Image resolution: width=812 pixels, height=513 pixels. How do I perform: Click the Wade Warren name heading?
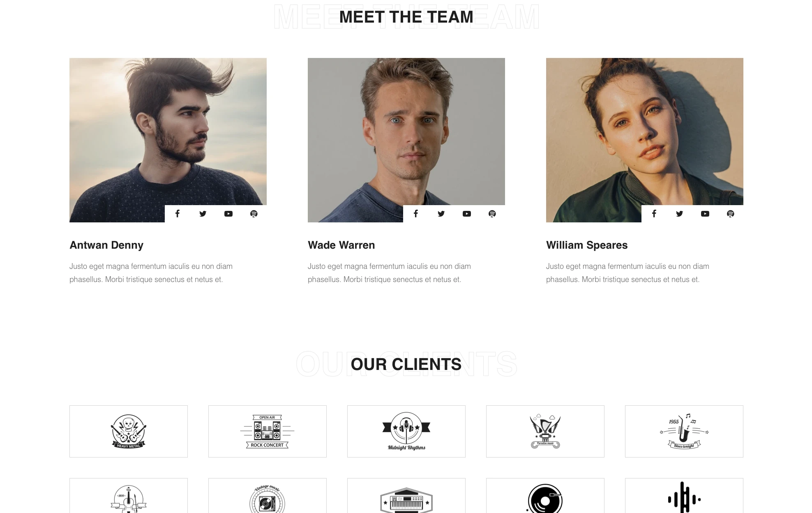tap(341, 245)
